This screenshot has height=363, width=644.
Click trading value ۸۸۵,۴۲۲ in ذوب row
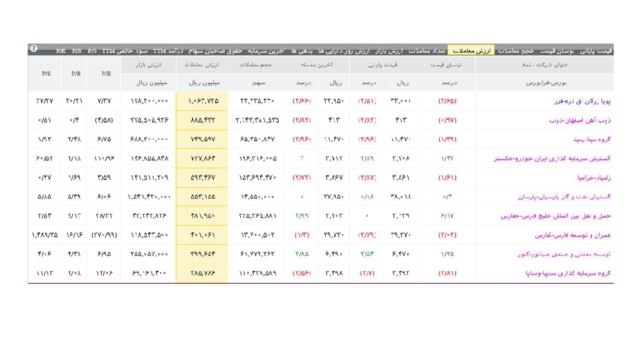203,120
